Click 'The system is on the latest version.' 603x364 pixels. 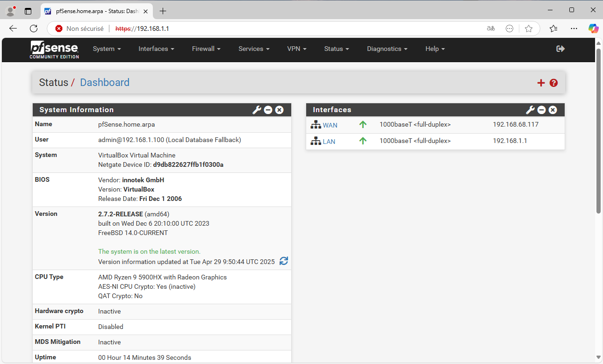click(149, 251)
